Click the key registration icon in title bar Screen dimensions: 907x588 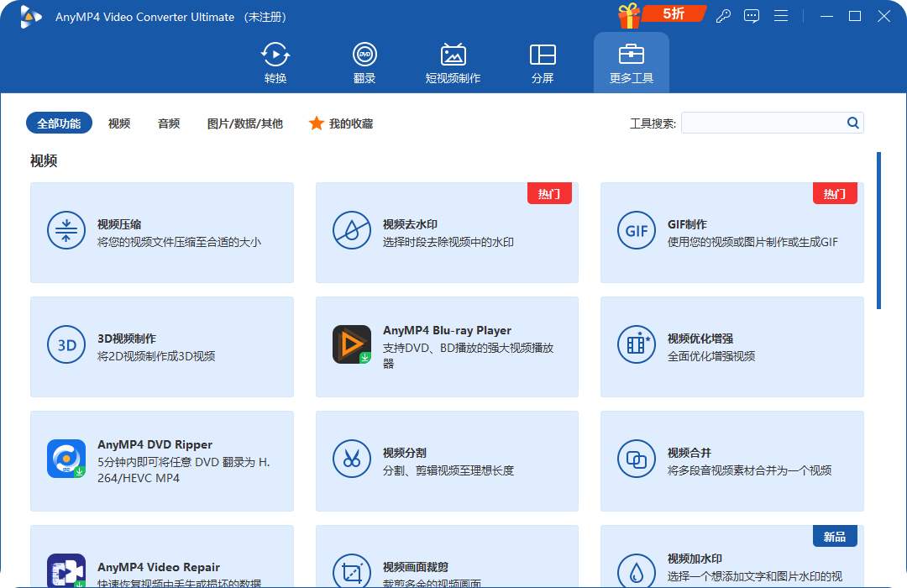(722, 16)
